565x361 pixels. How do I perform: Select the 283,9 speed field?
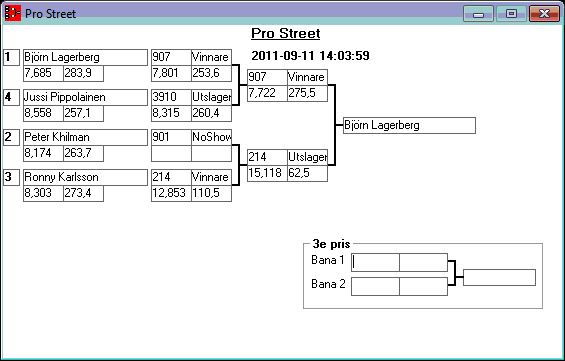pos(84,73)
